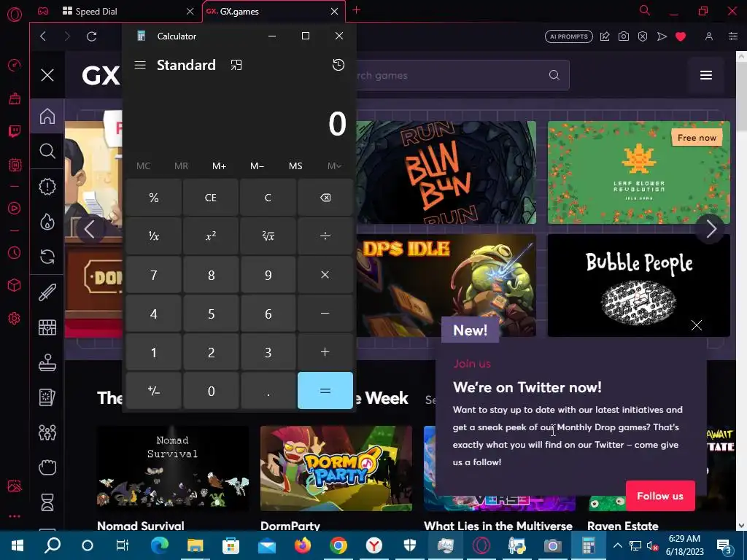Click the heart bookmark icon in address bar
747x560 pixels.
click(681, 36)
